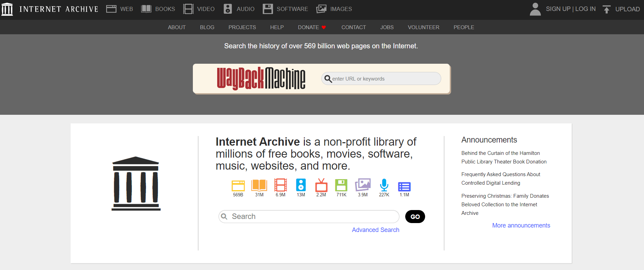The height and width of the screenshot is (270, 644).
Task: Click the VIDEO label in top navigation
Action: click(206, 9)
